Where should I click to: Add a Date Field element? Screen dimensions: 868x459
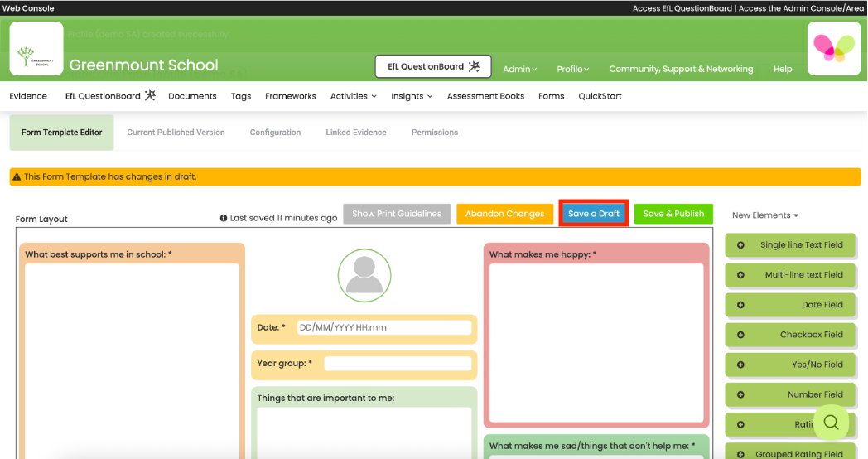click(790, 305)
